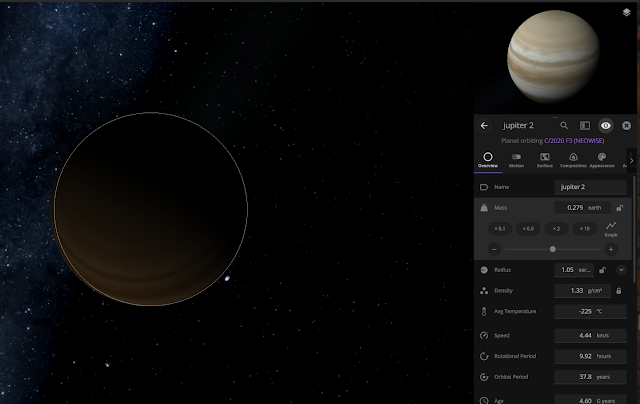This screenshot has width=640, height=404.
Task: Edit the Speed value 4.44 km/s
Action: (x=590, y=335)
